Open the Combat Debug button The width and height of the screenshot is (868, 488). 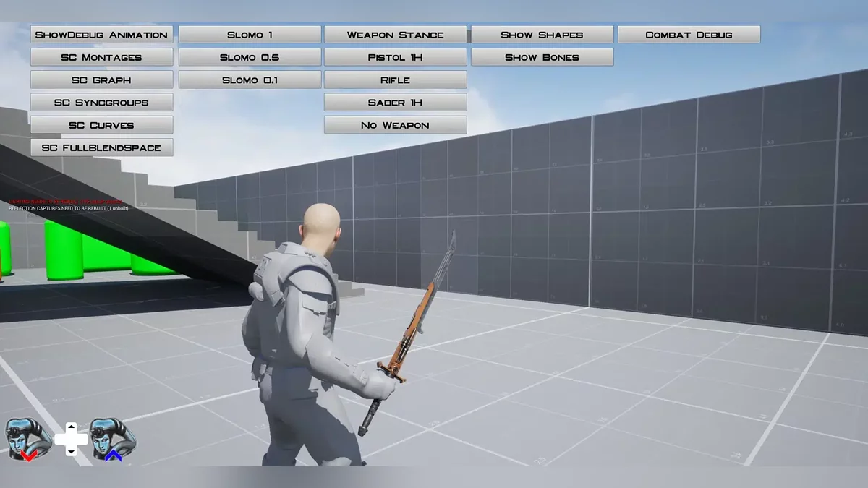click(x=689, y=35)
